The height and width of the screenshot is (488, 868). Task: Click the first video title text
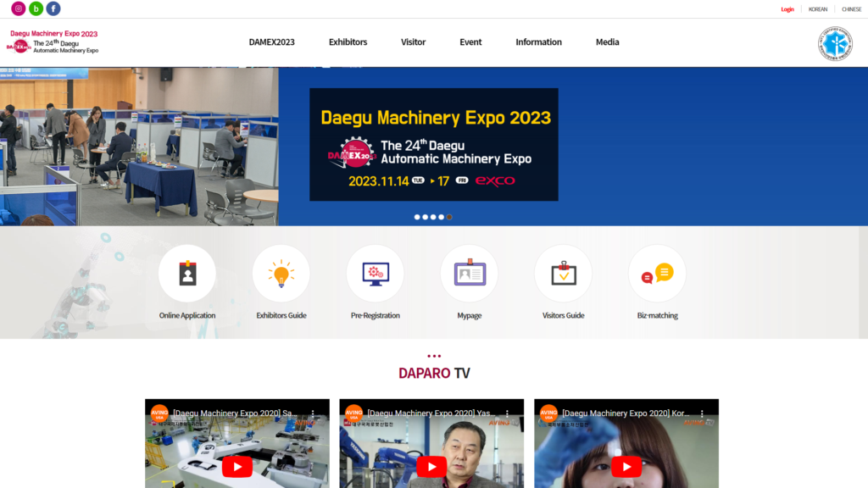235,413
